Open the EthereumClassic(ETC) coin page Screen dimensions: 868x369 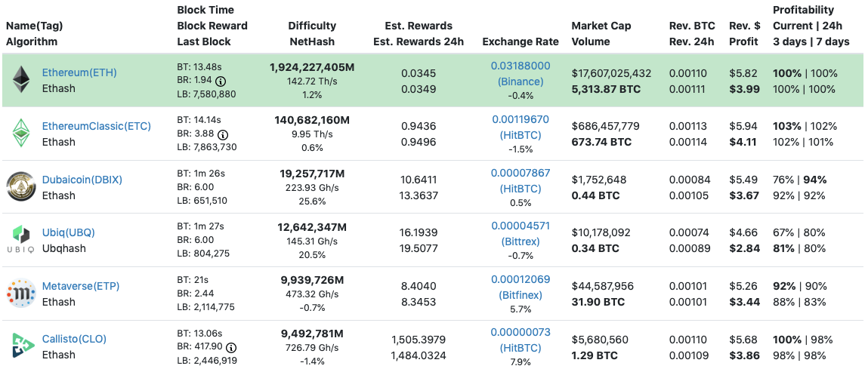tap(96, 126)
